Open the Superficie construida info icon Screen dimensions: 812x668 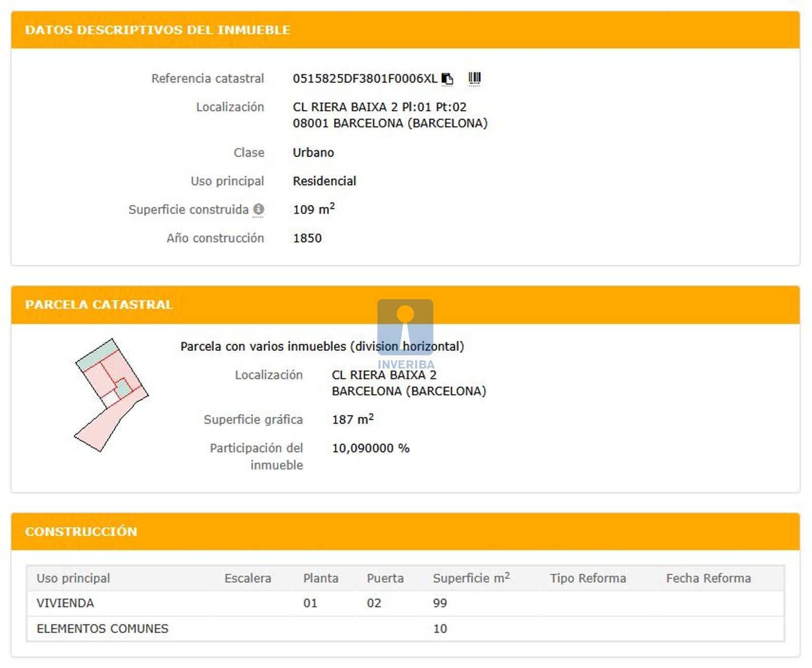point(258,209)
